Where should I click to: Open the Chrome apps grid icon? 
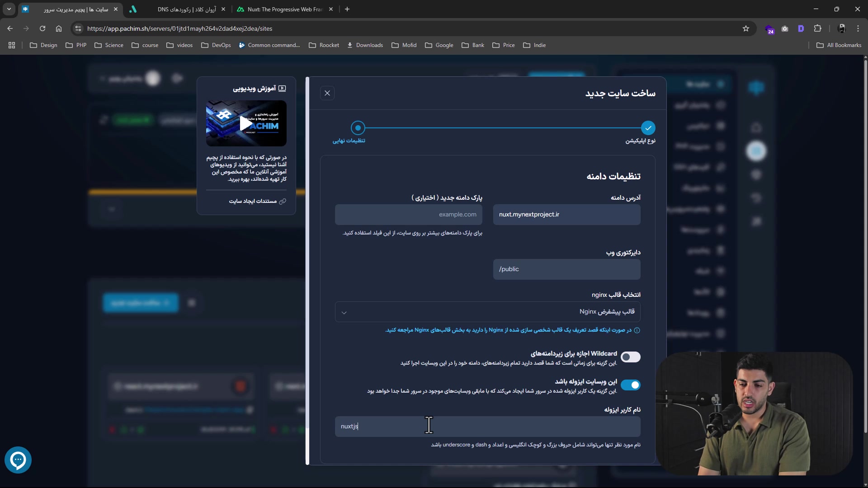pyautogui.click(x=12, y=45)
